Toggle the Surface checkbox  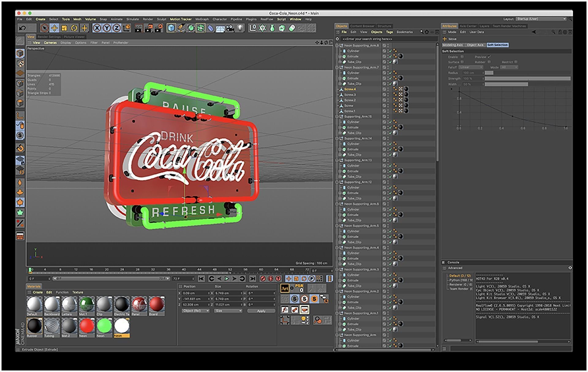click(x=462, y=62)
